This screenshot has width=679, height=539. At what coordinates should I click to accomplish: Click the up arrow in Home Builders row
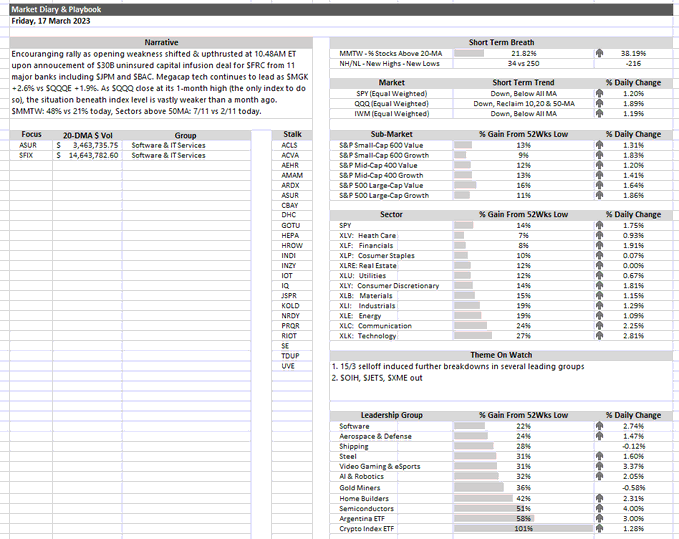[599, 498]
